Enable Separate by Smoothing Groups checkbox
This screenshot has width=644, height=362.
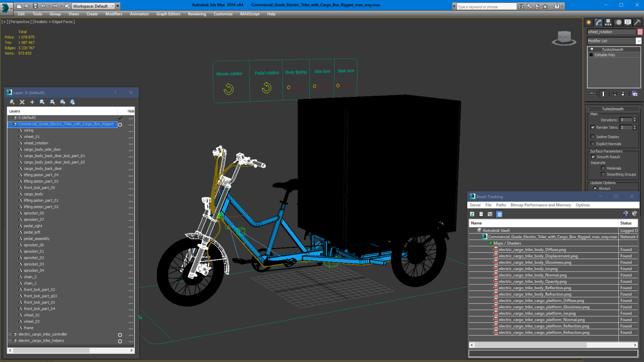(x=603, y=174)
